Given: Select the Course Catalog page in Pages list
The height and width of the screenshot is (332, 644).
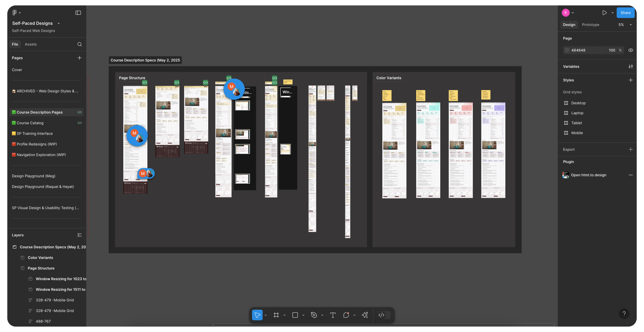Looking at the screenshot, I should pyautogui.click(x=31, y=123).
